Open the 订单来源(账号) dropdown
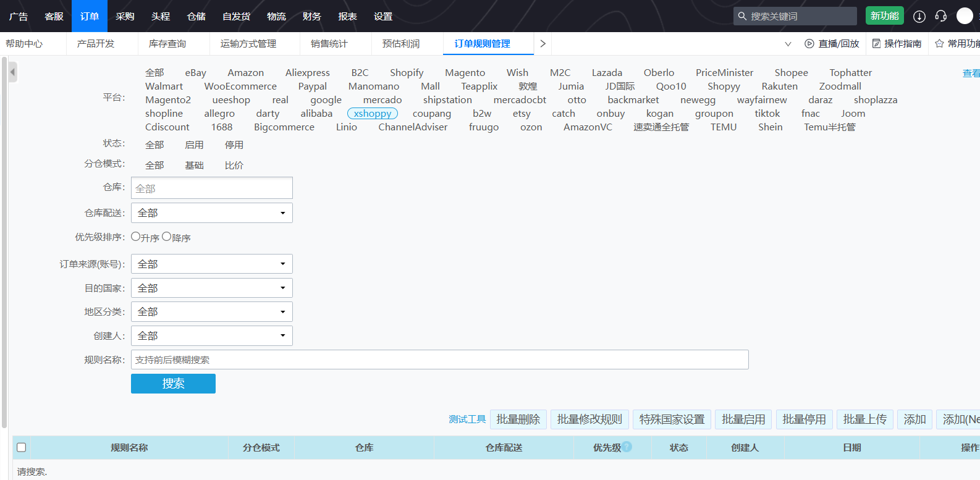The height and width of the screenshot is (480, 980). 212,264
